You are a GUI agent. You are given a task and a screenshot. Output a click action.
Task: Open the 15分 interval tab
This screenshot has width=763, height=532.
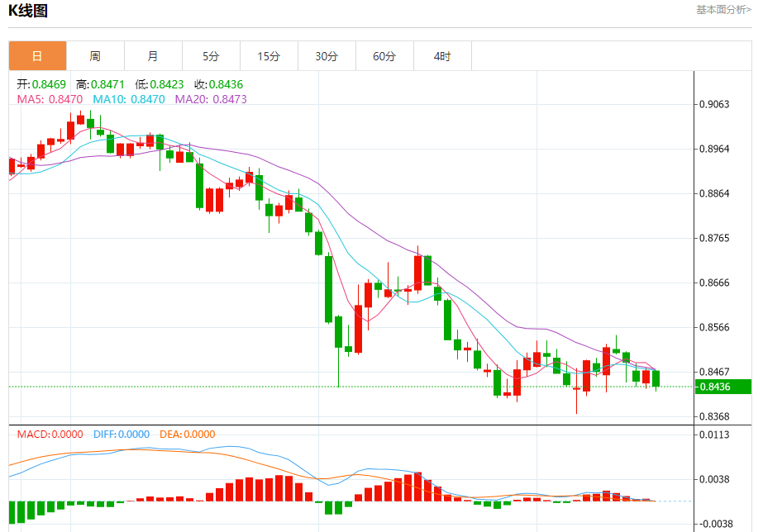coord(269,56)
